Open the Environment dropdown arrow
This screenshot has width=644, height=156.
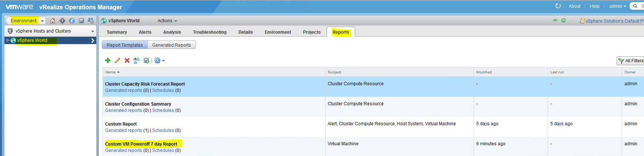click(x=42, y=21)
